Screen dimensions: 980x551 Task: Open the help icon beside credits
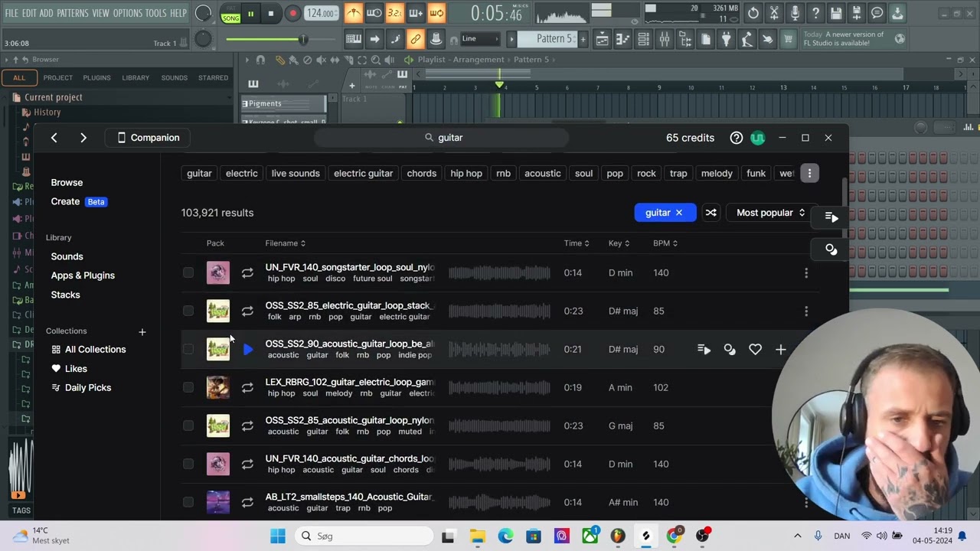737,138
